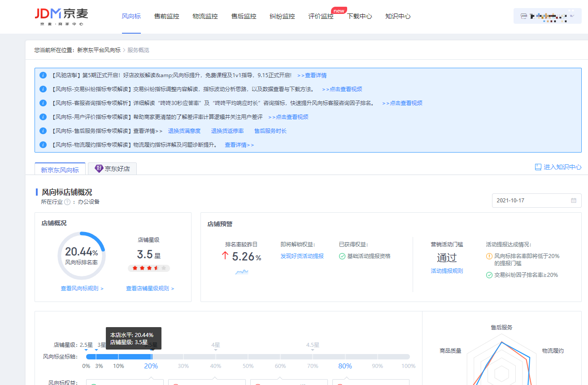Screen dimensions: 588x385
Task: Open 点击查看视频 for 用户评价指标
Action: pos(288,117)
